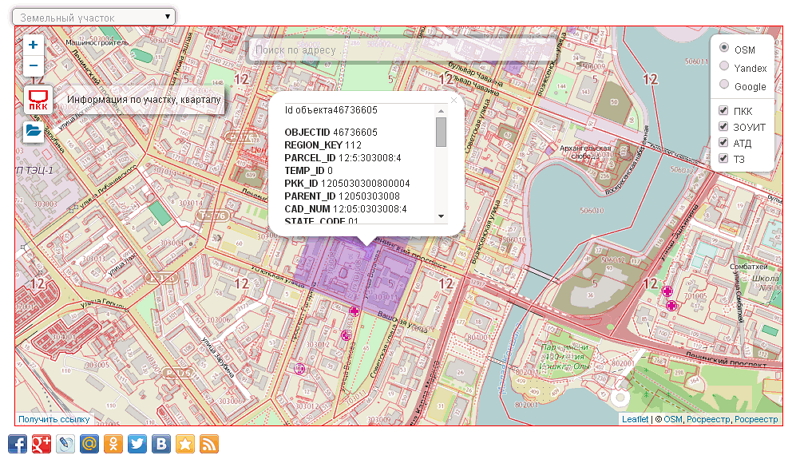
Task: Click the Id объекта46736605 header text
Action: coord(331,110)
